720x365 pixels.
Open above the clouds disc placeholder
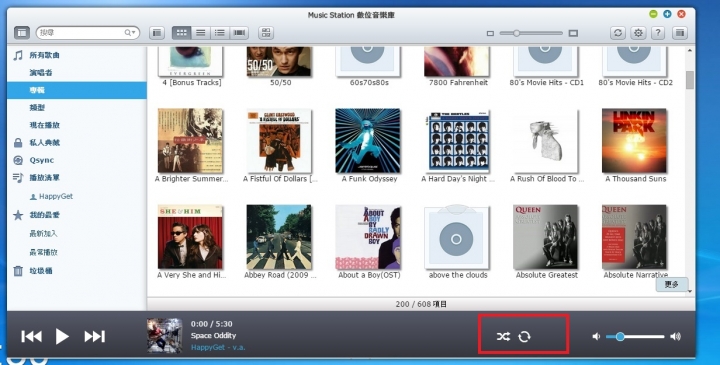tap(456, 237)
